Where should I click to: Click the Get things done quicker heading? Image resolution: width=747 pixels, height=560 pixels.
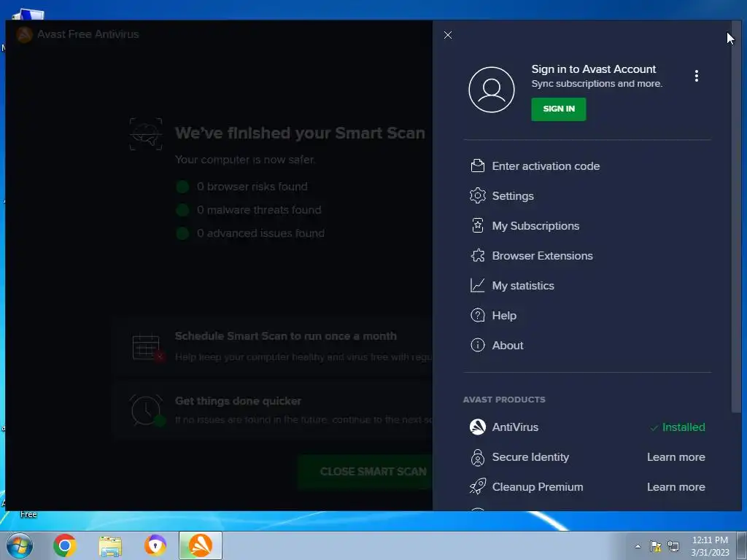[238, 401]
